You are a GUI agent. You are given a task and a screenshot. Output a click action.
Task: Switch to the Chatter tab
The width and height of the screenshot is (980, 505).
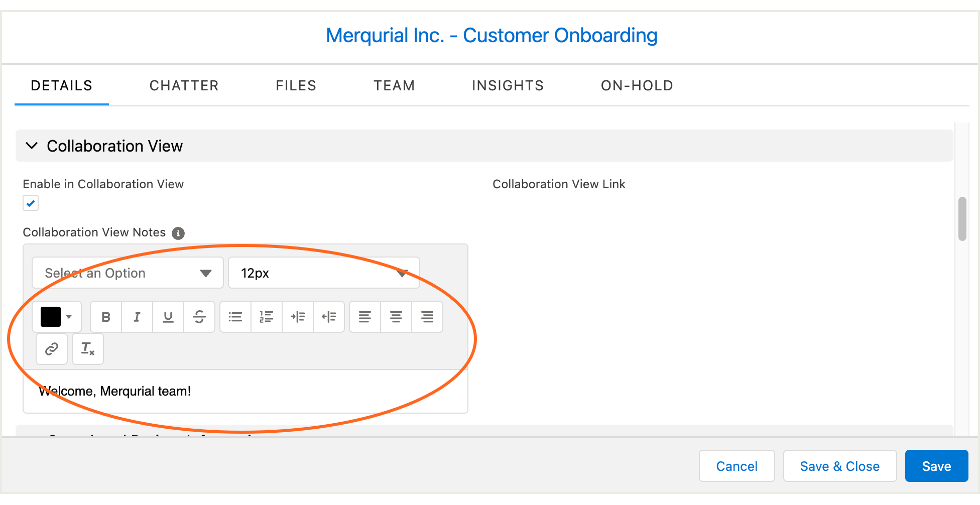tap(184, 85)
